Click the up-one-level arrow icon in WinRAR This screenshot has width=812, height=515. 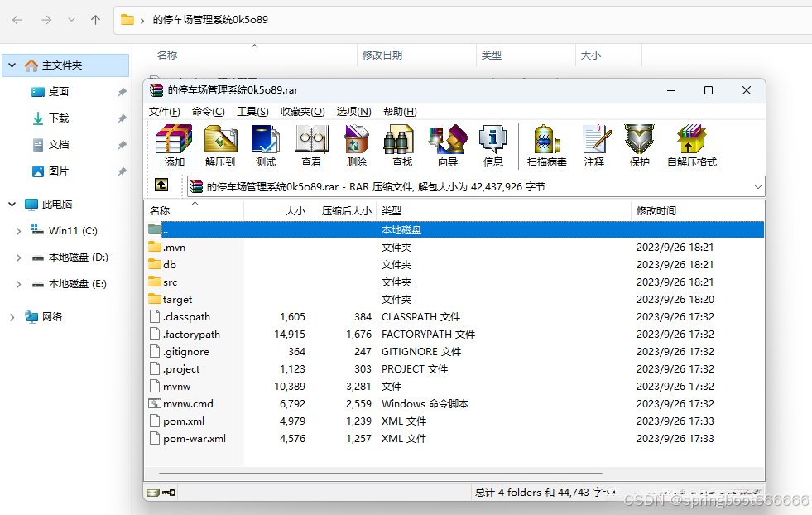(x=161, y=185)
